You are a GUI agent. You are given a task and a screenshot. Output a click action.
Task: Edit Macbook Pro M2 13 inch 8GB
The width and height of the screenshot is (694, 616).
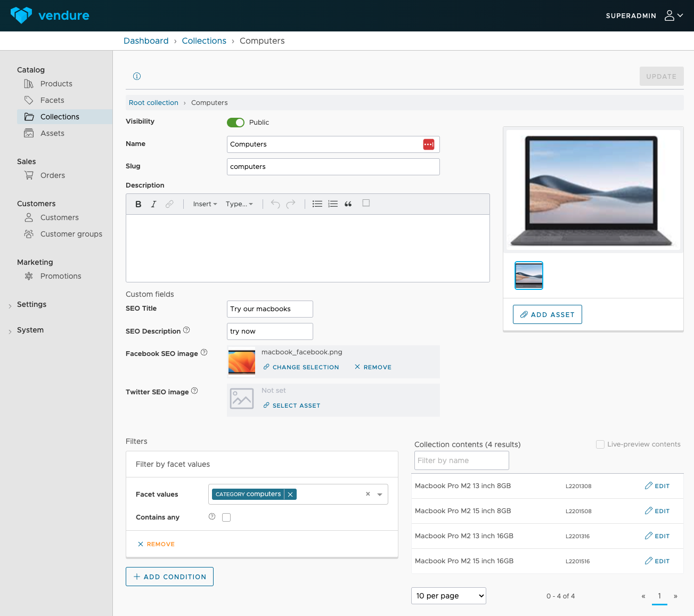pos(657,486)
